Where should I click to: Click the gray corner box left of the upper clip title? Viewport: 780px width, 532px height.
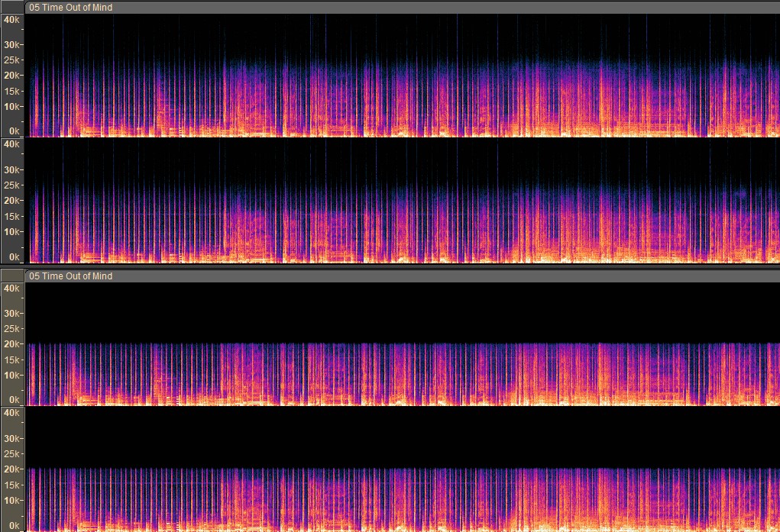point(12,7)
